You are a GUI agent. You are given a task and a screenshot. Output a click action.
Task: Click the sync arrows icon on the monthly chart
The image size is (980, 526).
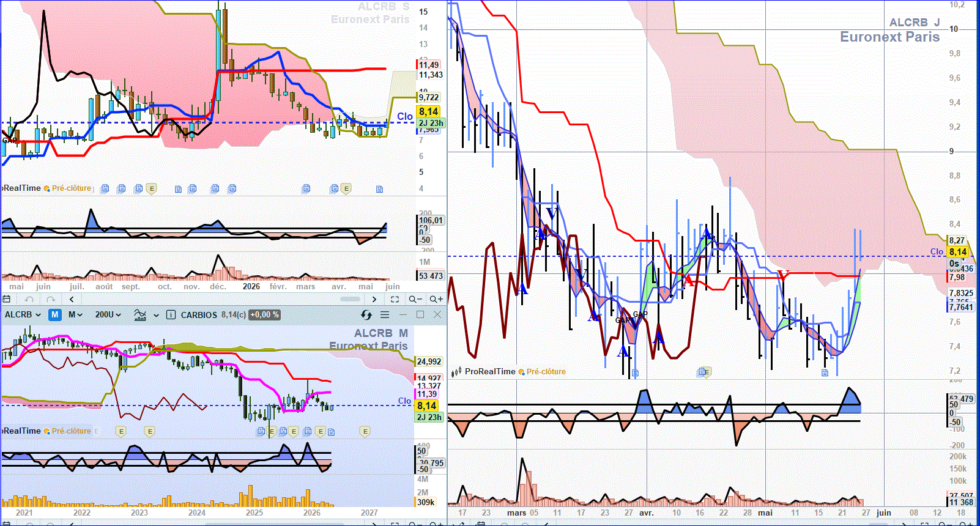366,314
